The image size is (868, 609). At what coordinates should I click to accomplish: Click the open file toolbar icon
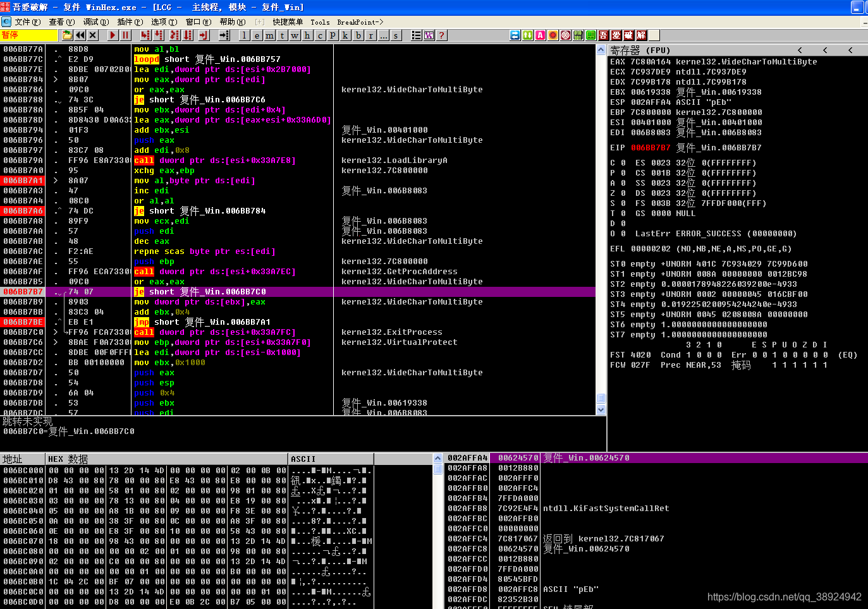[68, 35]
